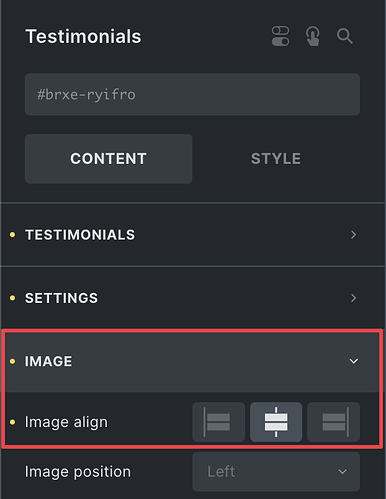Expand the SETTINGS section chevron

pyautogui.click(x=354, y=298)
